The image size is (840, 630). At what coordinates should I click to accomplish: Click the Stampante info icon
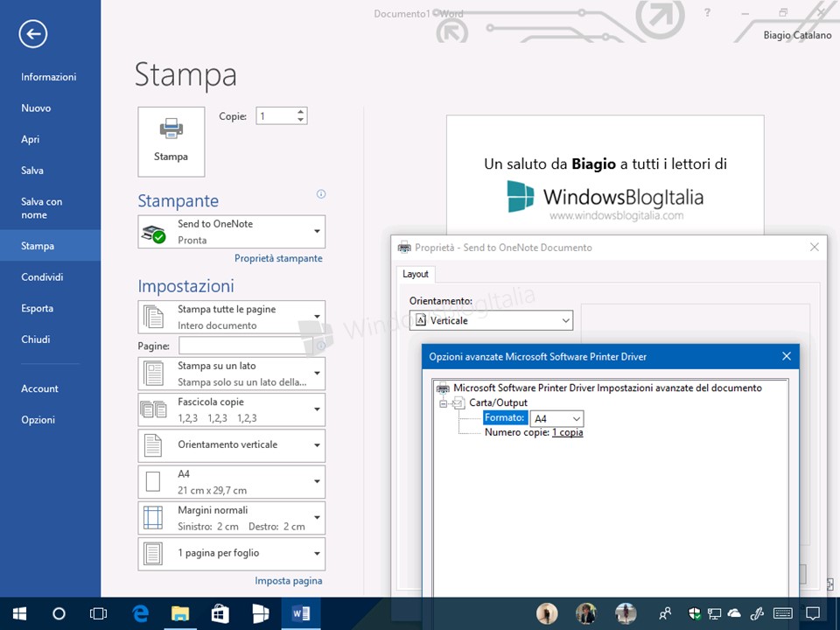[321, 194]
